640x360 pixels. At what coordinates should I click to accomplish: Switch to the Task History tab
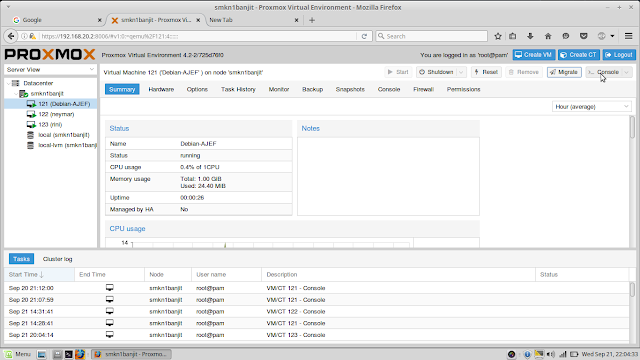coord(238,89)
